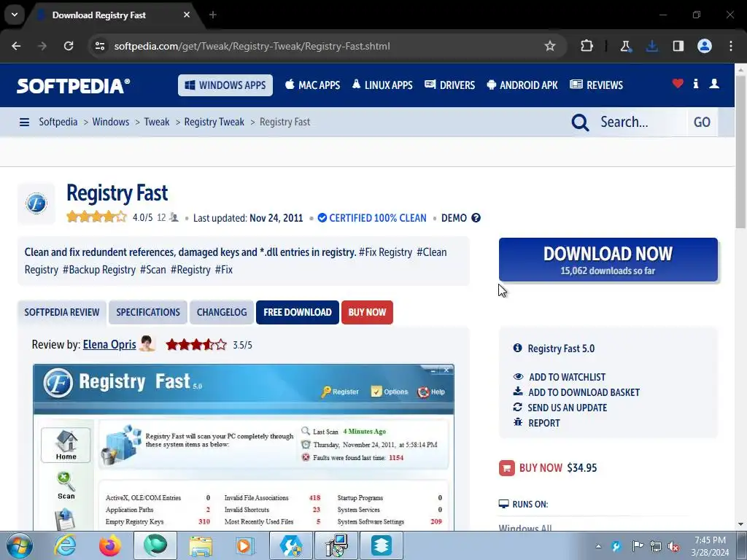The image size is (747, 560).
Task: Report this app with bug icon
Action: point(536,423)
